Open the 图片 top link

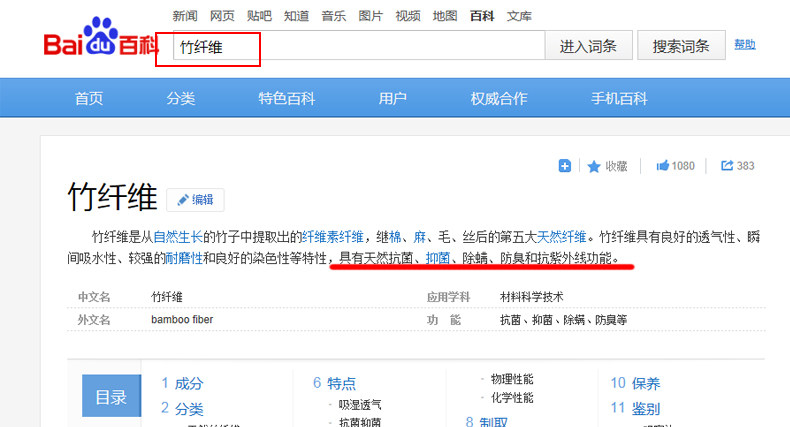[x=370, y=16]
